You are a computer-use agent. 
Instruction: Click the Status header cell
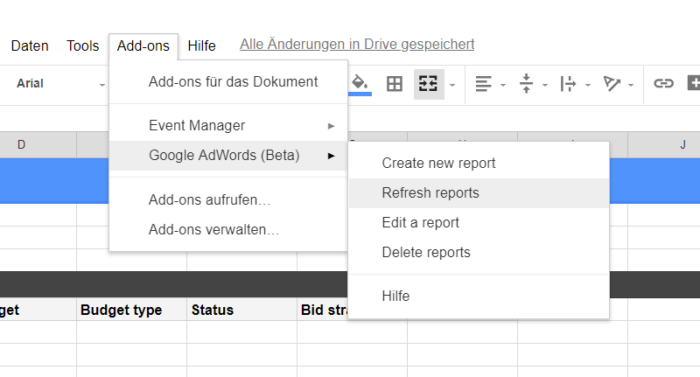point(242,310)
